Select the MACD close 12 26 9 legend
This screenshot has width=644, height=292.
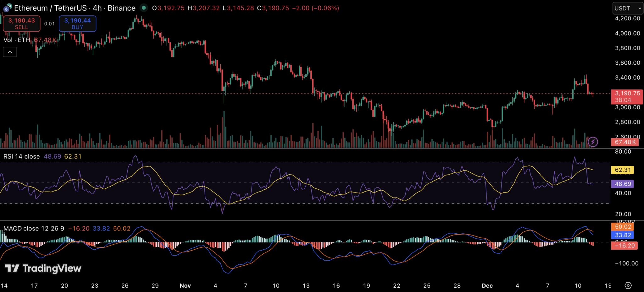34,229
